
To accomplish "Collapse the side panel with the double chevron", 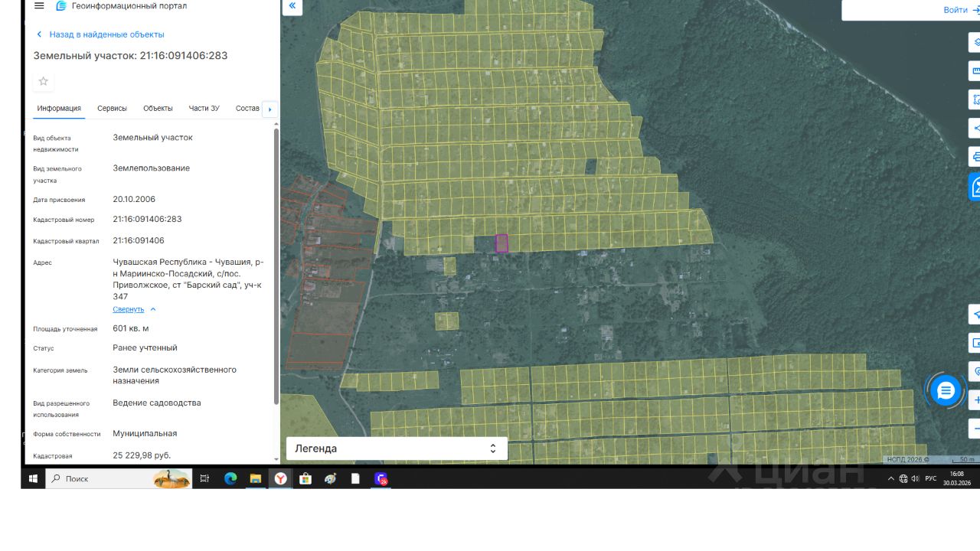I will [x=292, y=7].
